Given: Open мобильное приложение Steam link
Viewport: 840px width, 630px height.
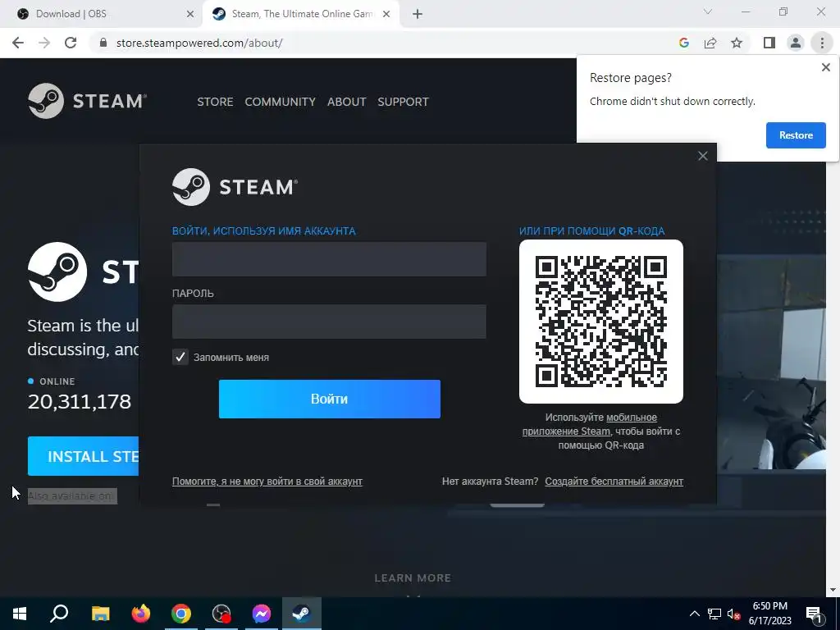Looking at the screenshot, I should [590, 424].
